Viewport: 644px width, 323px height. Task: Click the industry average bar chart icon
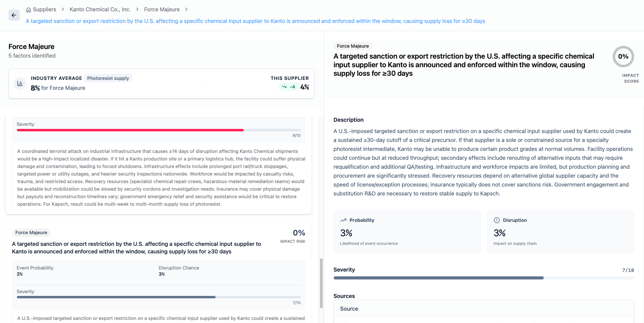pyautogui.click(x=20, y=83)
